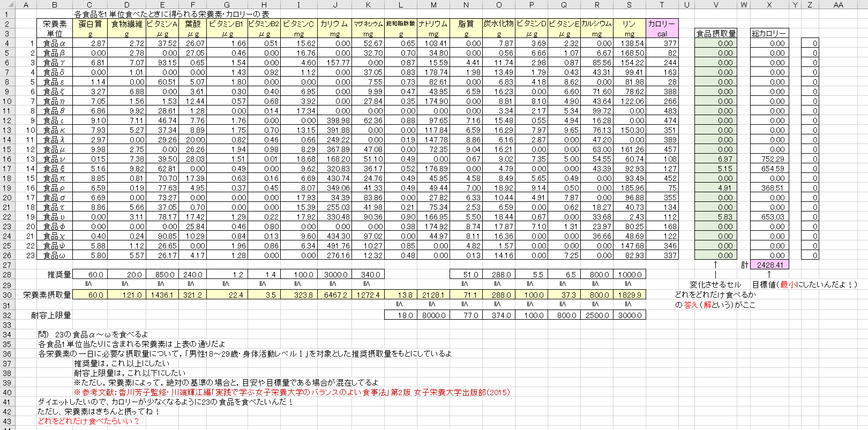Select the cell showing 178.74
The height and width of the screenshot is (430, 868).
click(x=433, y=72)
